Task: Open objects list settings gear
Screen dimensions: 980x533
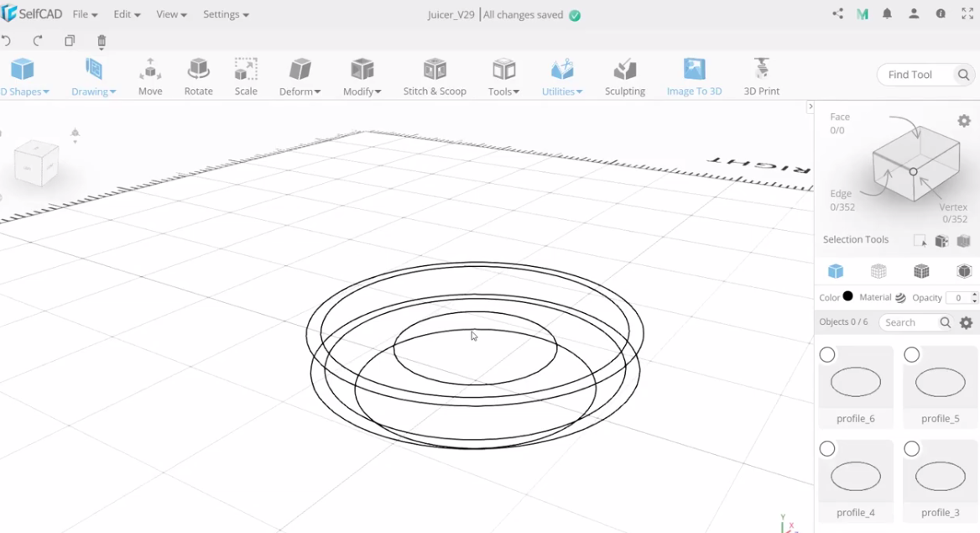Action: tap(967, 323)
